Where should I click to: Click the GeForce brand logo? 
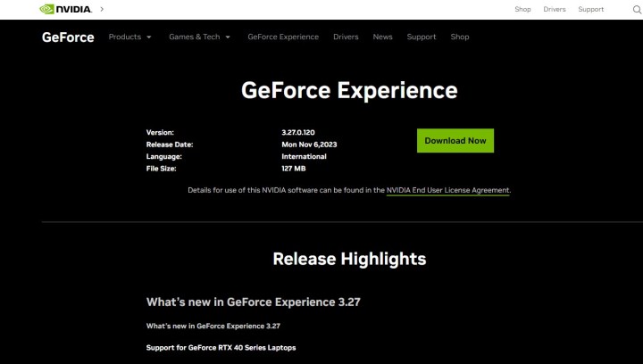tap(68, 37)
